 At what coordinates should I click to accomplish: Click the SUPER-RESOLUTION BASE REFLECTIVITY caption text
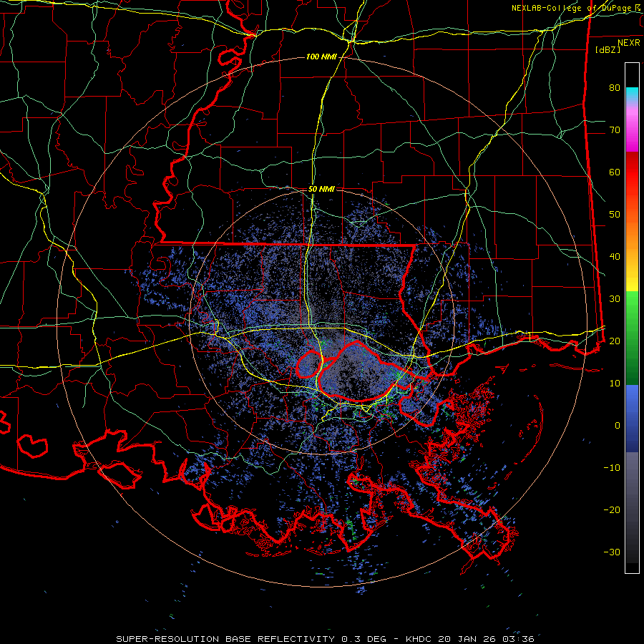pyautogui.click(x=225, y=639)
